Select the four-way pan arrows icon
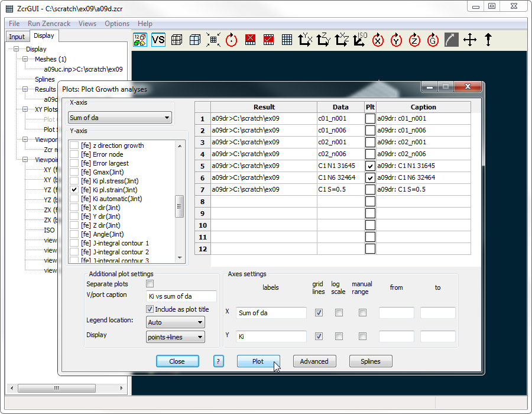The width and height of the screenshot is (532, 414). [470, 40]
